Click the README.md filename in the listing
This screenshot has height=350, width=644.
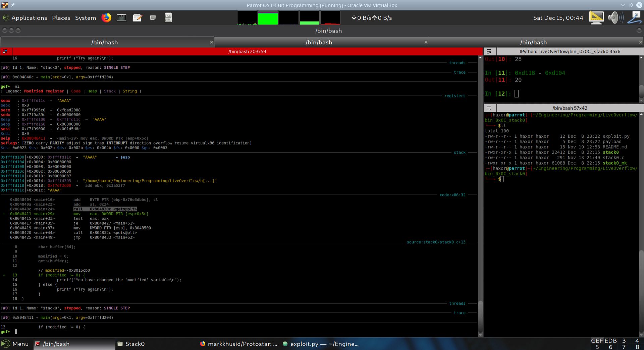(614, 147)
